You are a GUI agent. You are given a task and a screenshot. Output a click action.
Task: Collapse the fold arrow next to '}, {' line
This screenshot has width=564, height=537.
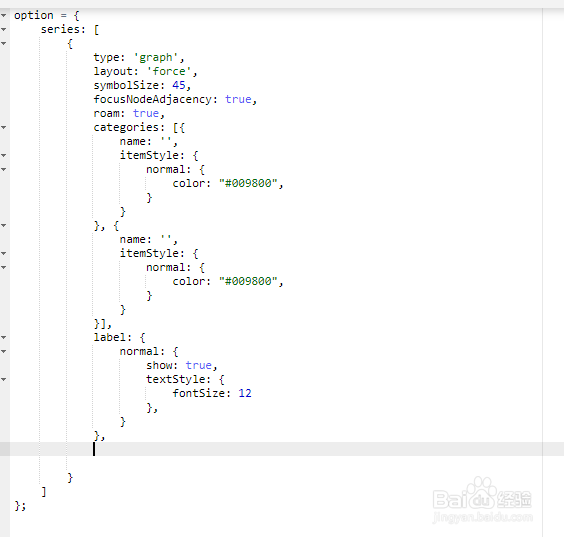tap(4, 226)
